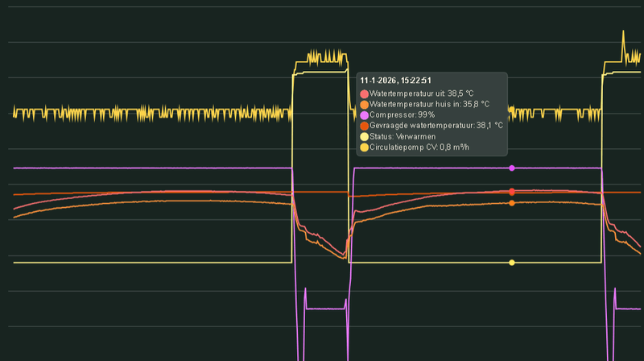Click text 'Circulatiepomp CV: 0,8 m³/h'
Screen dimensions: 644x361
pyautogui.click(x=419, y=147)
